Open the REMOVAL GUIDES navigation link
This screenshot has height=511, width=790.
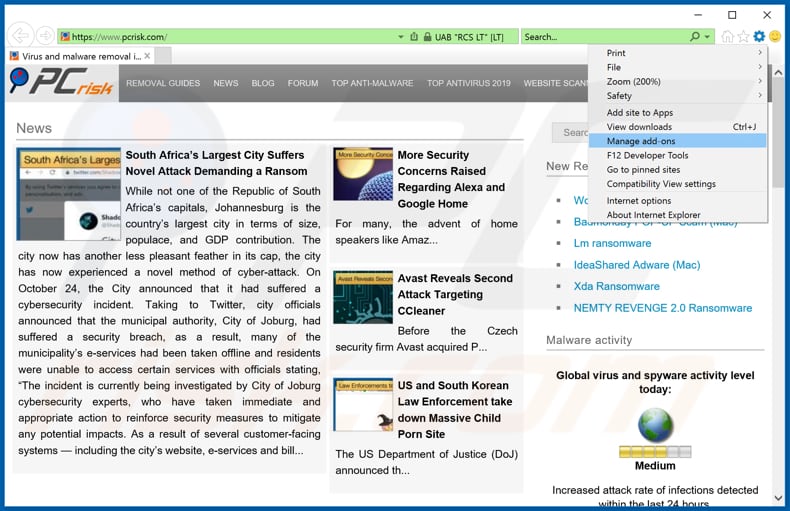click(x=163, y=83)
